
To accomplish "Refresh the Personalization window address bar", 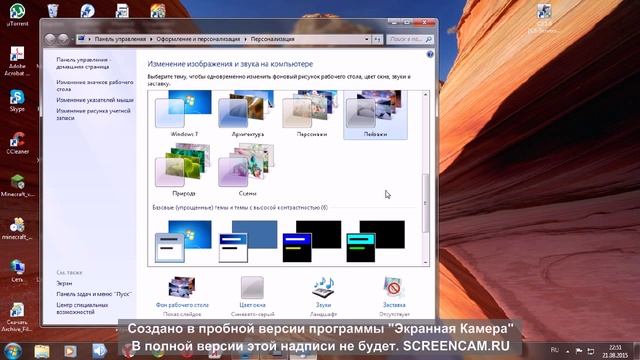I will coord(378,39).
